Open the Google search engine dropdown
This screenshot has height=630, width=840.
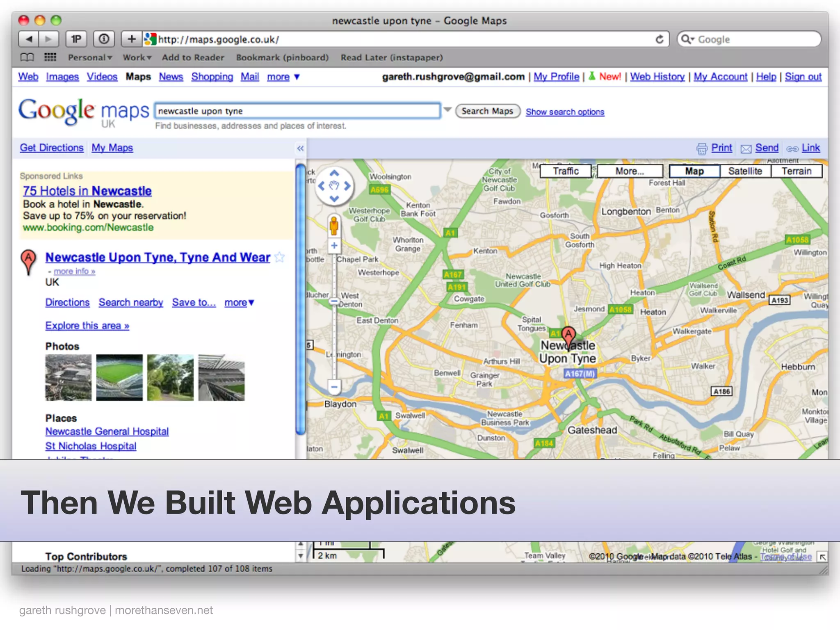692,40
